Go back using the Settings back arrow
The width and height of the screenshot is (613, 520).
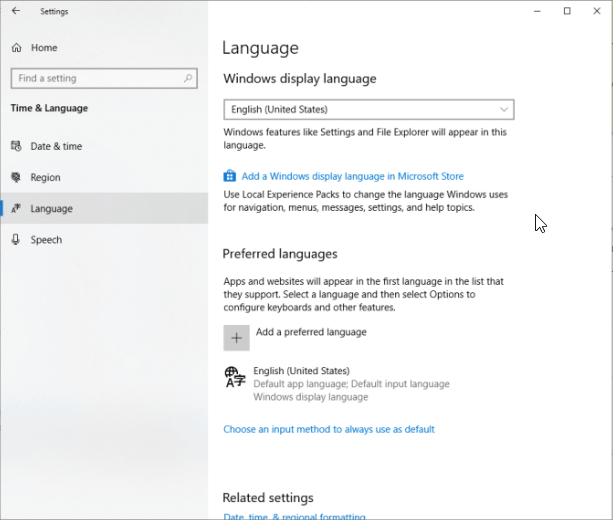click(x=16, y=11)
